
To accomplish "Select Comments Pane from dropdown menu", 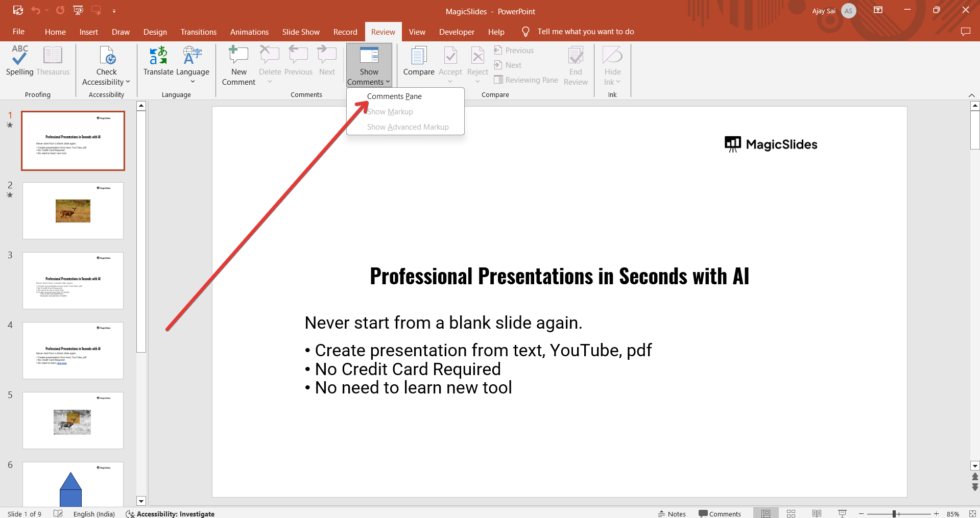I will 394,96.
